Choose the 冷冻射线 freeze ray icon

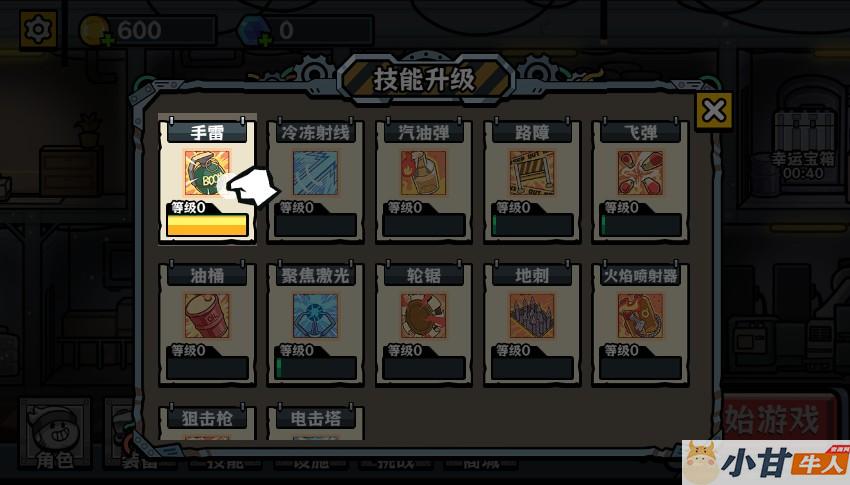[315, 173]
